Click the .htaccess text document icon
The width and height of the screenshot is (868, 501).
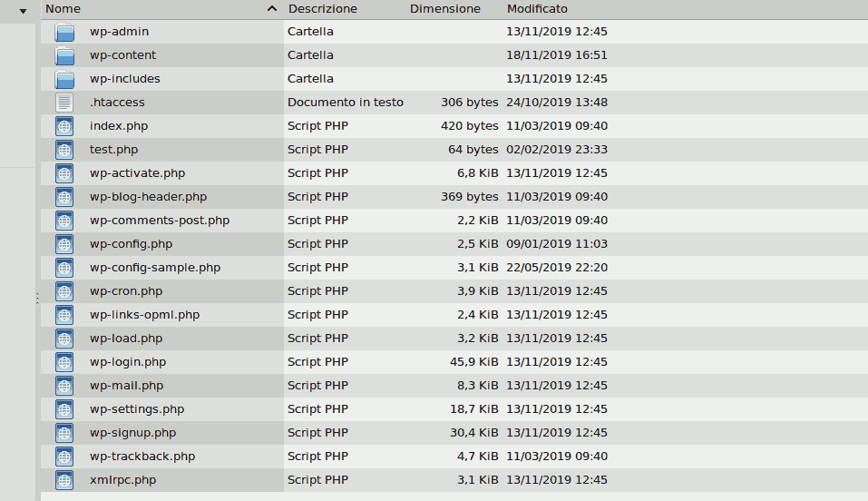point(64,103)
